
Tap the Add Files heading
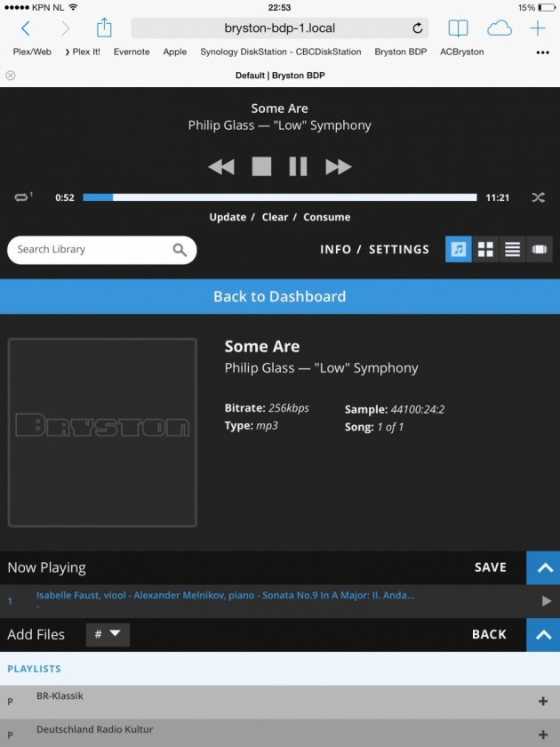36,635
